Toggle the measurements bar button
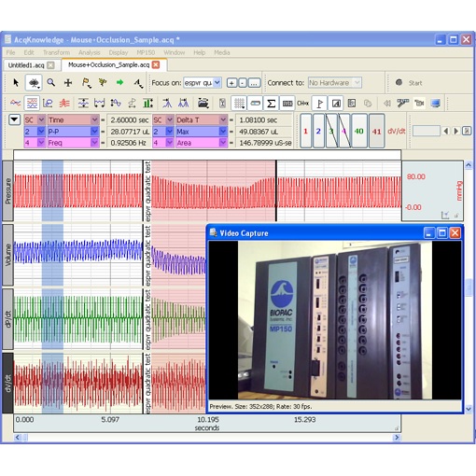476x476 pixels. (256, 104)
